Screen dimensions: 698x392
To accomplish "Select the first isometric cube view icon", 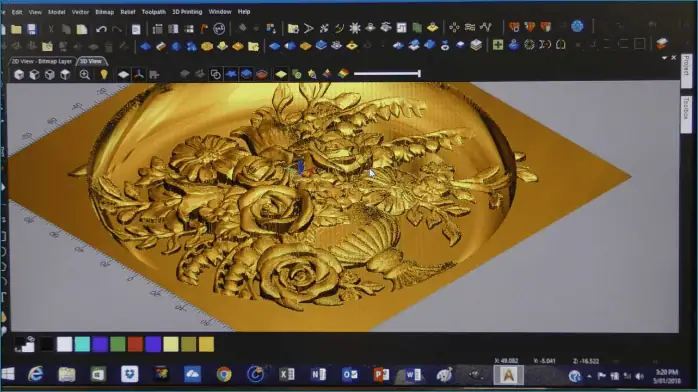I will pyautogui.click(x=19, y=75).
